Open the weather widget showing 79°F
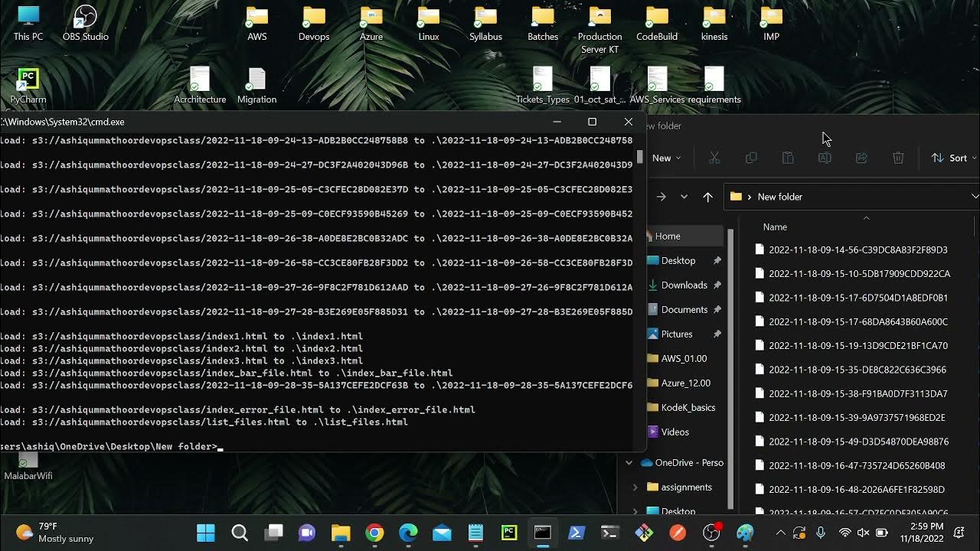This screenshot has height=551, width=980. tap(55, 533)
